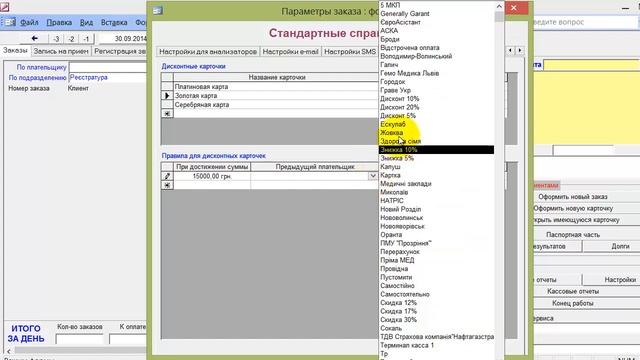The height and width of the screenshot is (360, 640).
Task: Open Предыдущий плательщик combo box arrow
Action: click(x=373, y=176)
